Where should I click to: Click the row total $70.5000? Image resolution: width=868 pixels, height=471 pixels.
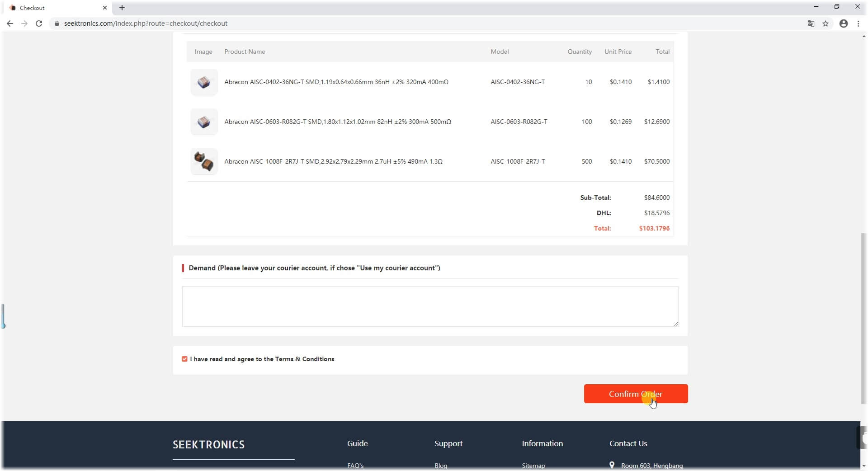(657, 161)
